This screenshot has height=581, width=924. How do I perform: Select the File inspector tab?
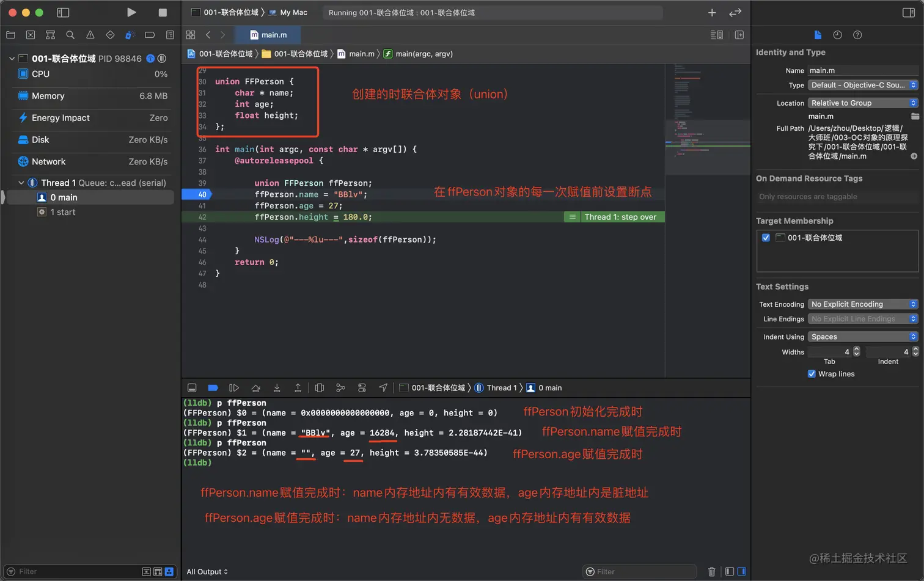[x=818, y=35]
